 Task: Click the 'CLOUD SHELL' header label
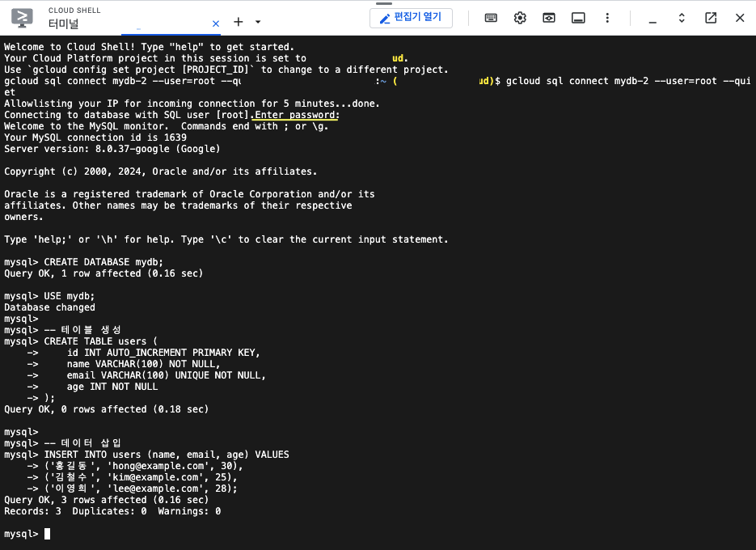[74, 11]
